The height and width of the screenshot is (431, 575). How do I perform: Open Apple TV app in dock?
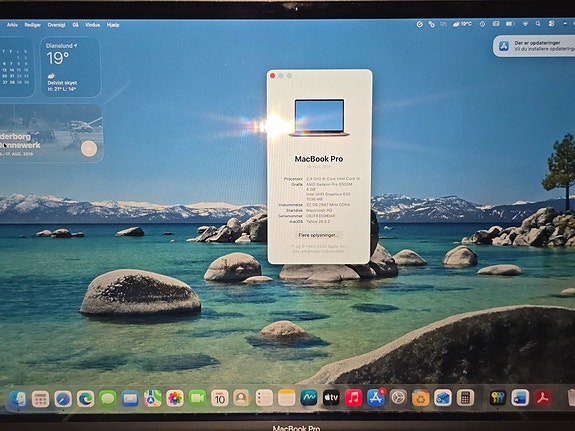[331, 398]
